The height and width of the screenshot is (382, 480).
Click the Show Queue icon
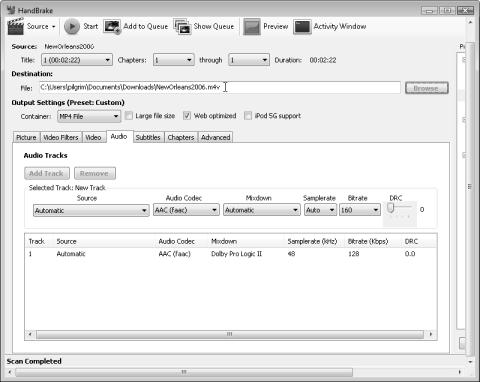[x=182, y=27]
